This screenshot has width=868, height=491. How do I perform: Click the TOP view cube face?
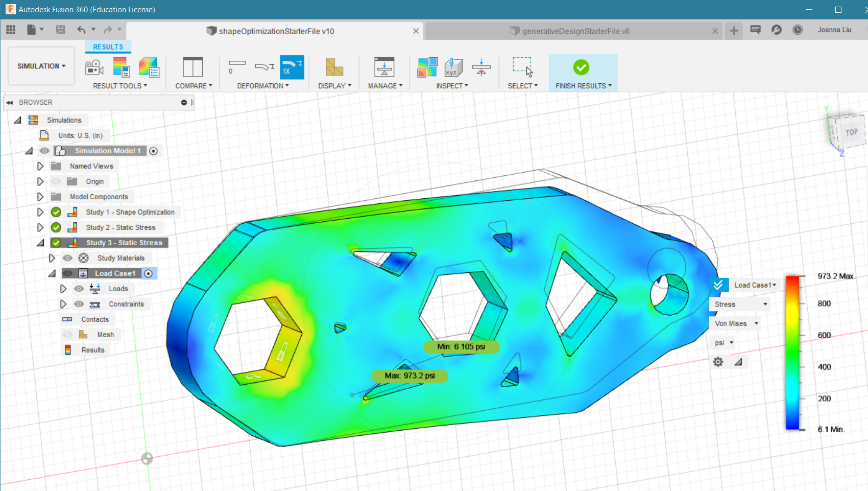click(x=851, y=132)
